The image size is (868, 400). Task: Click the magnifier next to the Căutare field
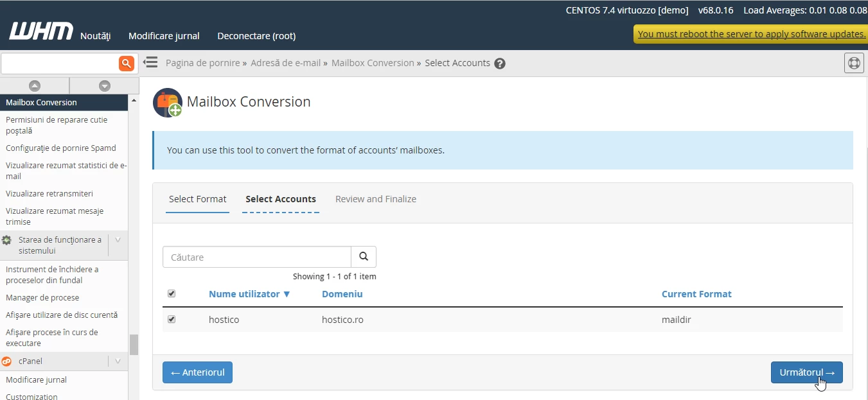[x=364, y=256]
